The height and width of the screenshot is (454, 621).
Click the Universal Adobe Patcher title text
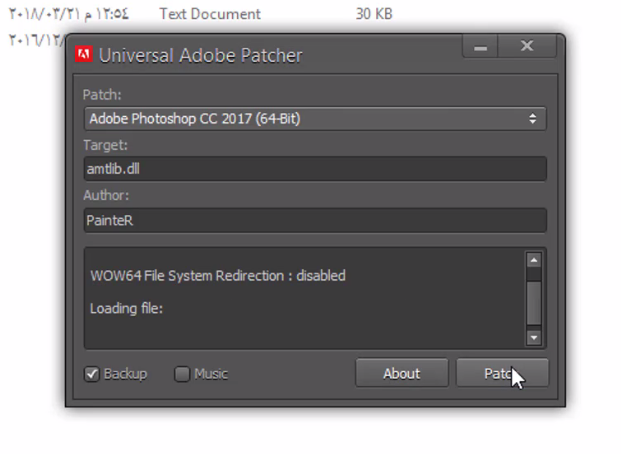click(200, 55)
